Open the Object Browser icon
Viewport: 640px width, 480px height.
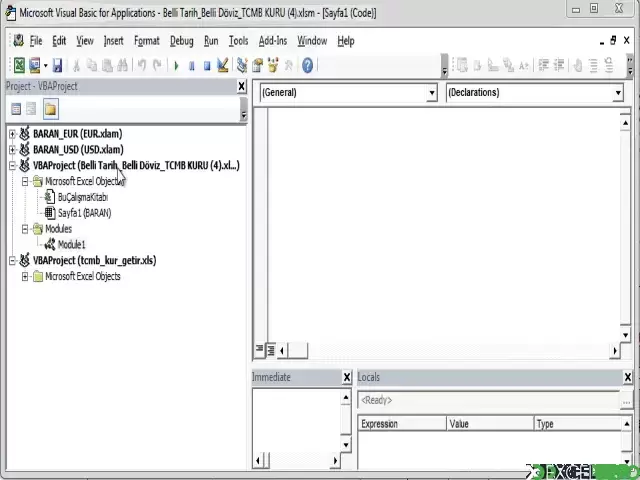click(273, 65)
